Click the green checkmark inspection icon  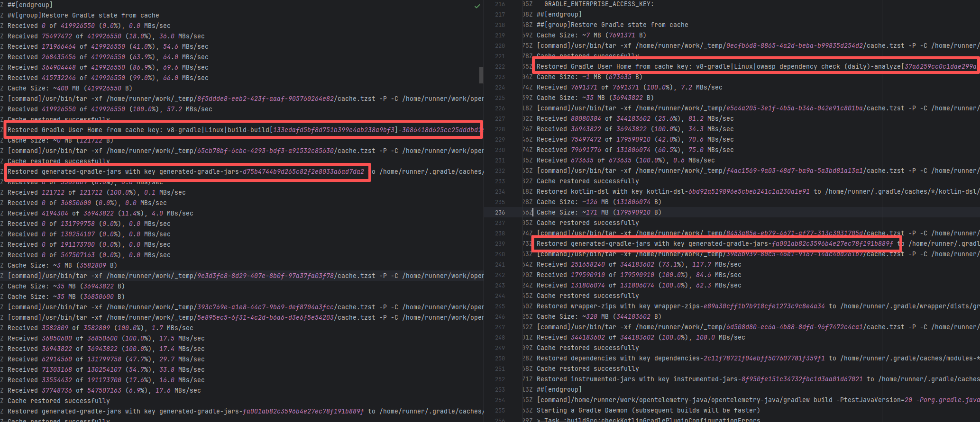[477, 6]
